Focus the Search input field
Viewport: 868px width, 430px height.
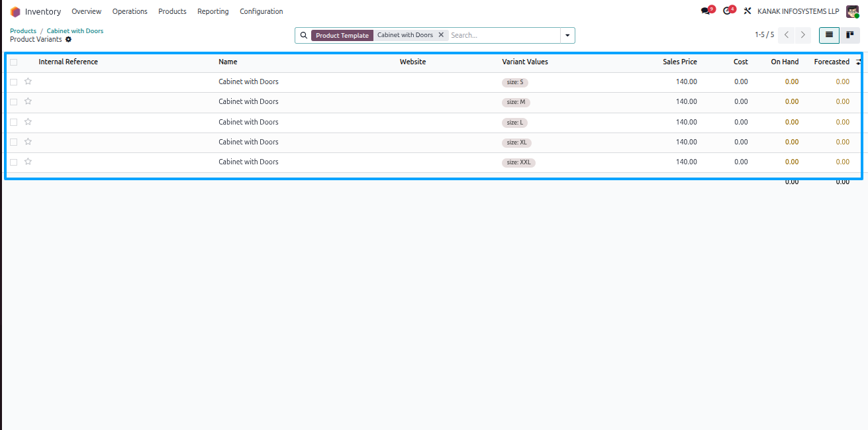click(503, 35)
